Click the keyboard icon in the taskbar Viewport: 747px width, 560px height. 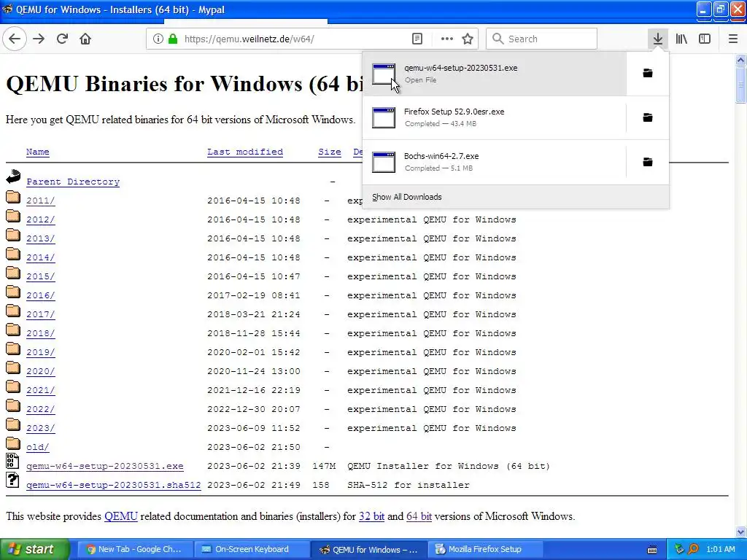coord(652,550)
